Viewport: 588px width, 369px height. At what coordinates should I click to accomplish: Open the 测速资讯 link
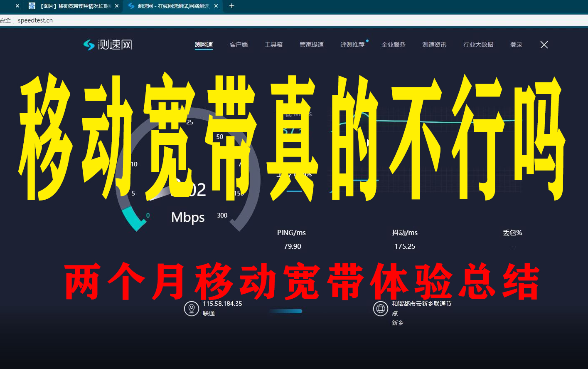[x=434, y=45]
